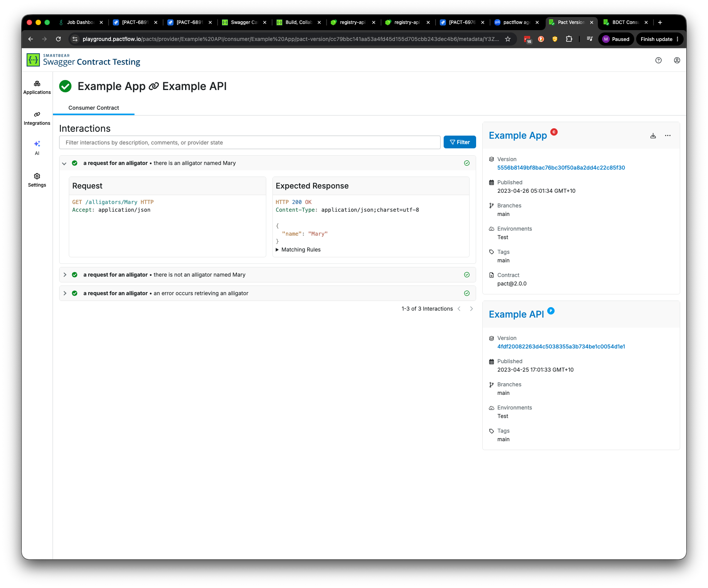This screenshot has width=708, height=588.
Task: Click the blue Filter button
Action: 460,142
